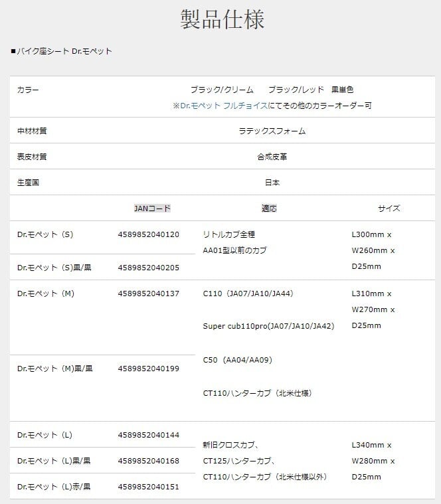Viewport: 441px width, 504px height.
Task: Select the Dr.モペット（S） product name
Action: pos(45,234)
